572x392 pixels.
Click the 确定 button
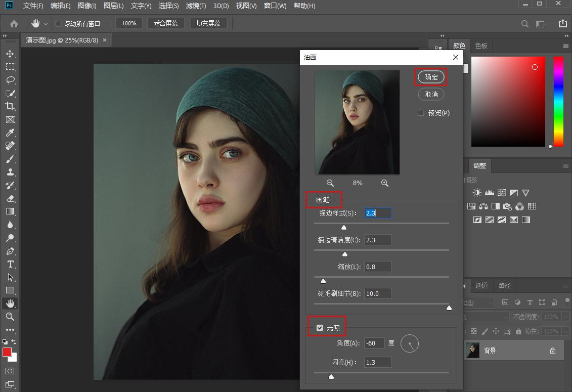pyautogui.click(x=431, y=77)
